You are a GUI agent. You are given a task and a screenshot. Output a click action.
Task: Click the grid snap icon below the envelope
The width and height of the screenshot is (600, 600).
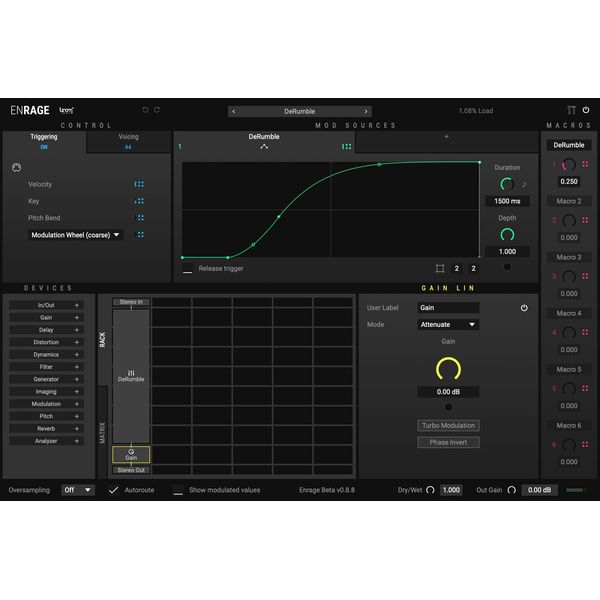[440, 268]
